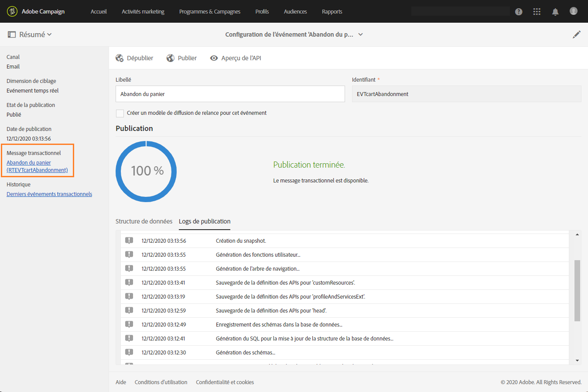Image resolution: width=588 pixels, height=392 pixels.
Task: Click the Publier globe icon
Action: coord(171,58)
